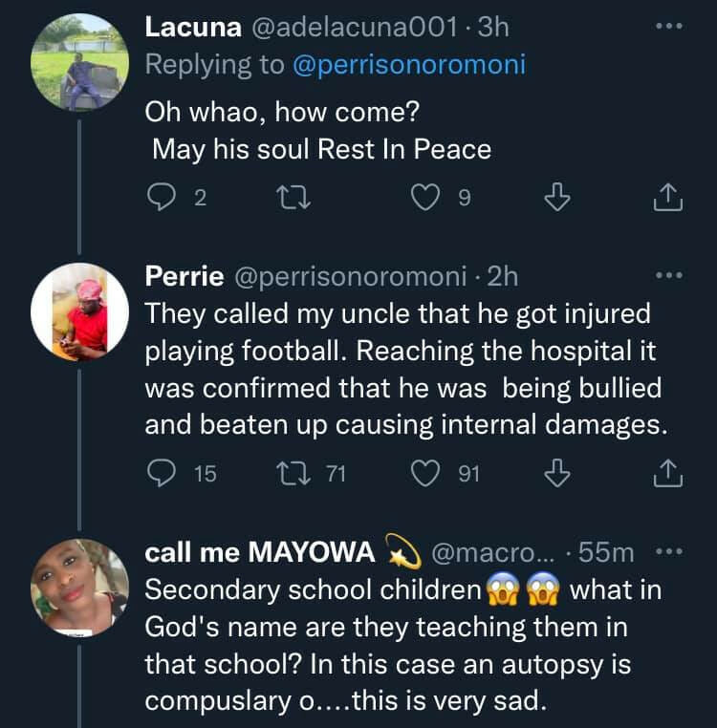The width and height of the screenshot is (717, 728).
Task: Open more options for Perrie's tweet
Action: point(669,277)
